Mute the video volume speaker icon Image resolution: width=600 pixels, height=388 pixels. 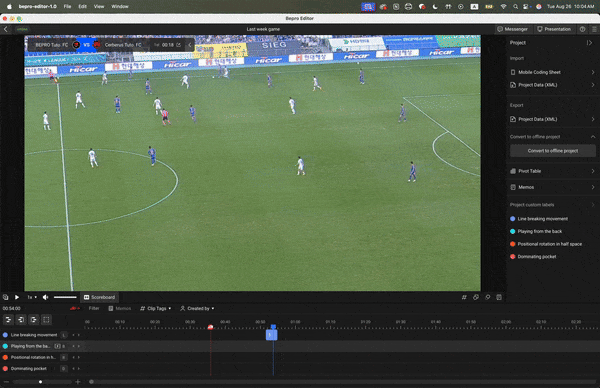coord(45,297)
